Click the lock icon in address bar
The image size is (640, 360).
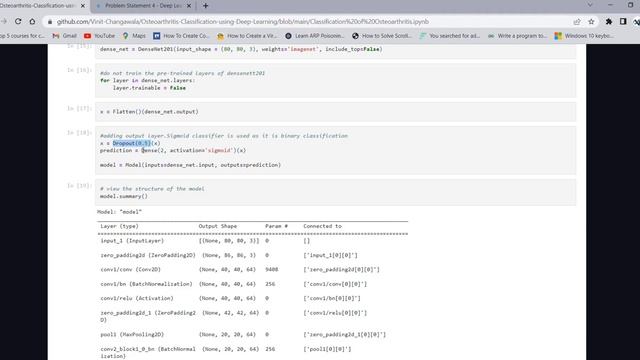click(x=50, y=22)
